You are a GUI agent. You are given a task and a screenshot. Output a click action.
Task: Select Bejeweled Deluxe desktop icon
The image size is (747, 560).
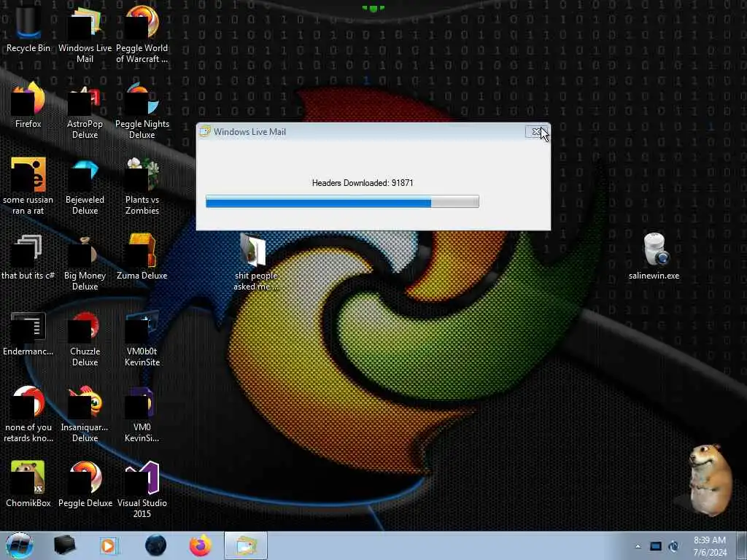[85, 186]
